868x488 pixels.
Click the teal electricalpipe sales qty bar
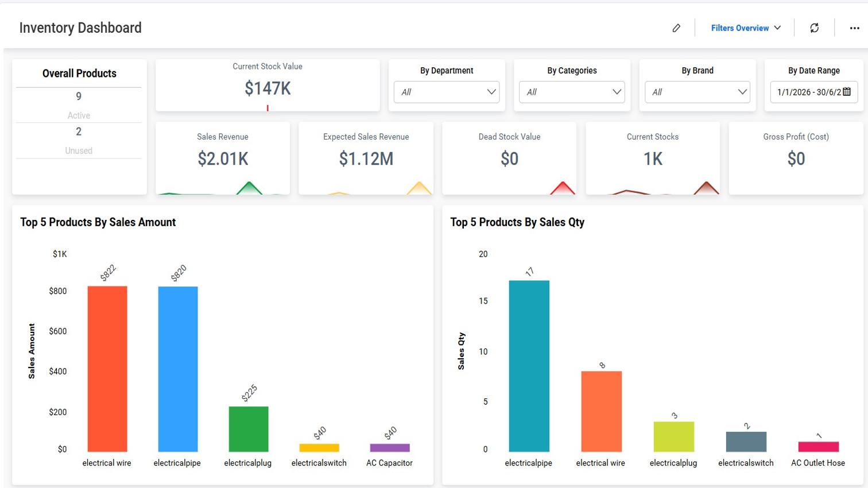click(x=529, y=366)
